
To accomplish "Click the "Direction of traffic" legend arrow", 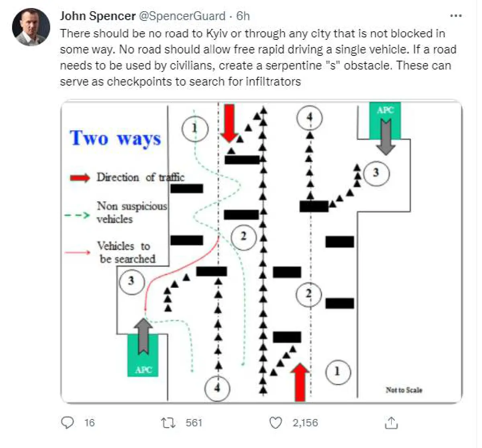I will click(80, 178).
